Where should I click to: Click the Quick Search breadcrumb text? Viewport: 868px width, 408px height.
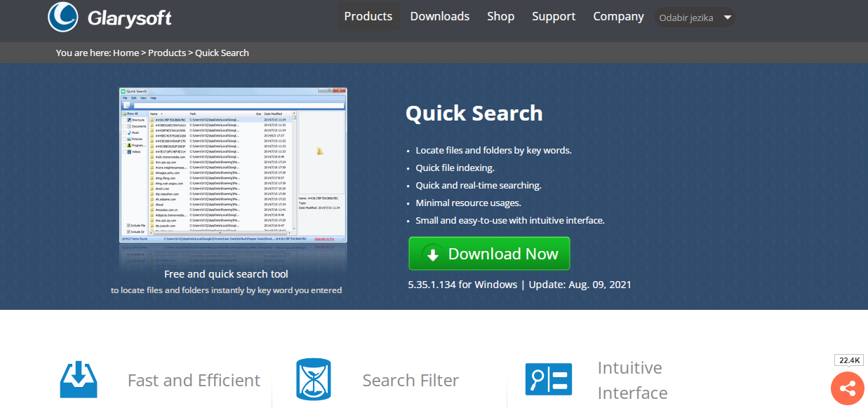click(222, 53)
